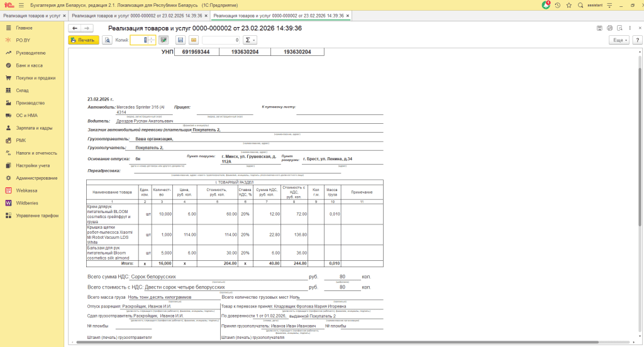Open the Банк и касса section
Viewport: 644px width, 347px height.
click(29, 65)
